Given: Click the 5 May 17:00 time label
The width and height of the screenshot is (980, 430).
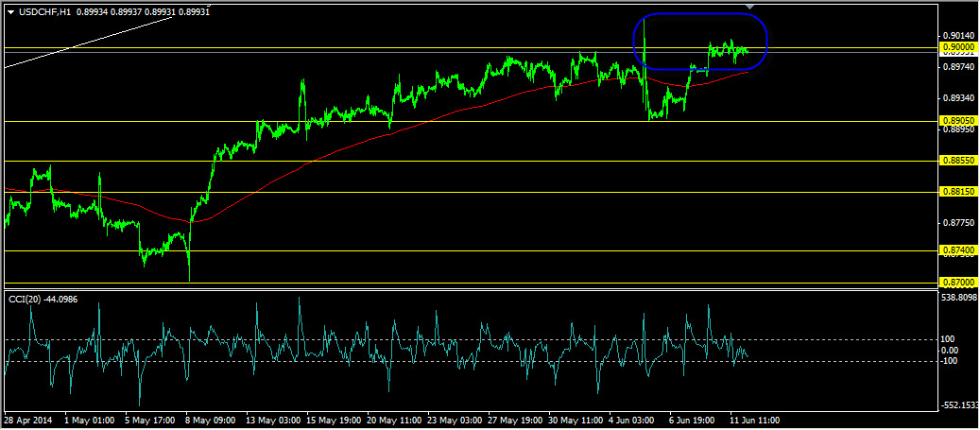Looking at the screenshot, I should (149, 420).
